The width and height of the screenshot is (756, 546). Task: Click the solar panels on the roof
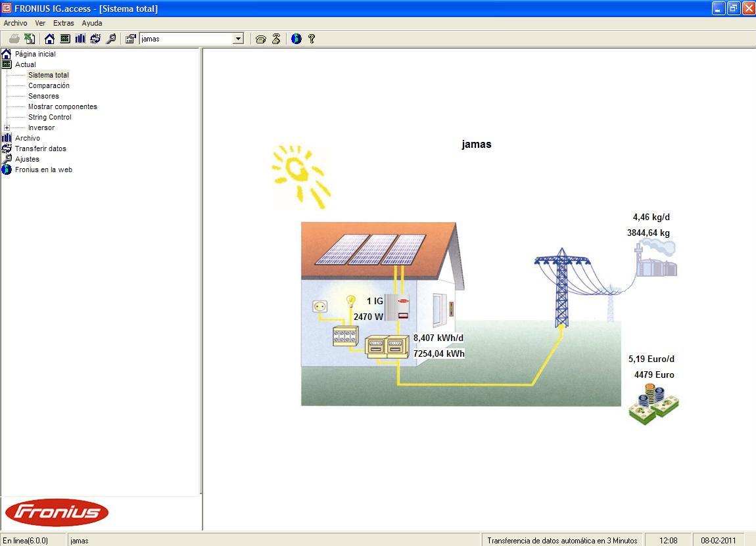[x=370, y=250]
